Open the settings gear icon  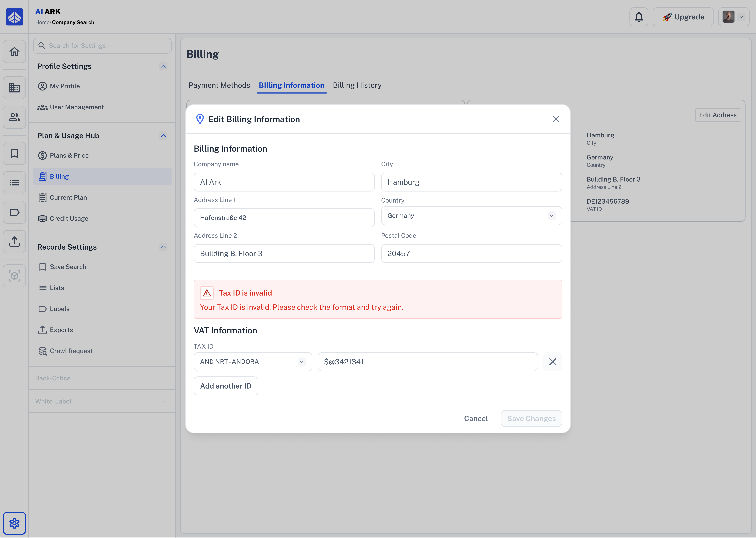pyautogui.click(x=14, y=523)
